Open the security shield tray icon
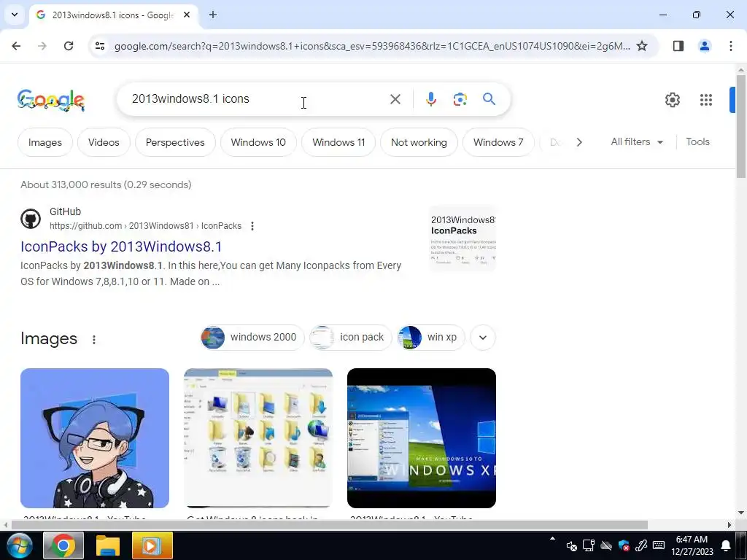 624,545
